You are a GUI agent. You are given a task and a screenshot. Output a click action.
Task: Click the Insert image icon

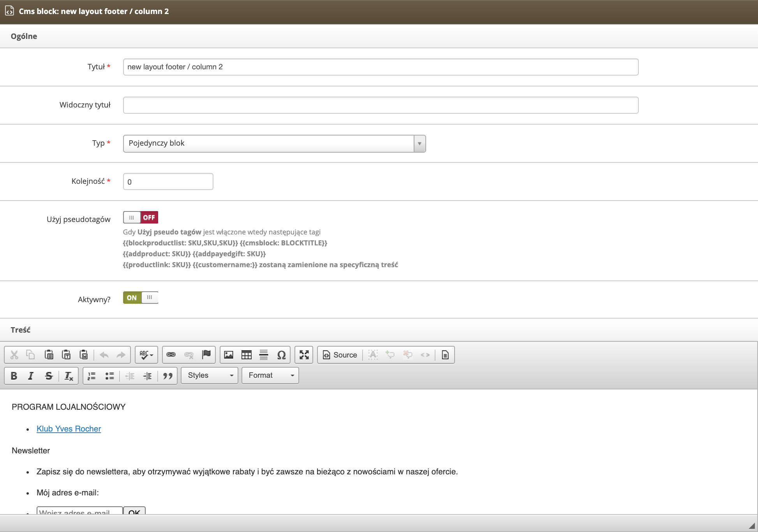tap(229, 355)
